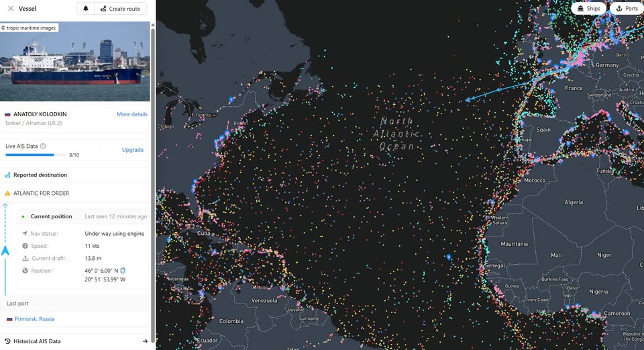Click the Live AIS Data progress bar
This screenshot has width=644, height=350.
coord(36,155)
